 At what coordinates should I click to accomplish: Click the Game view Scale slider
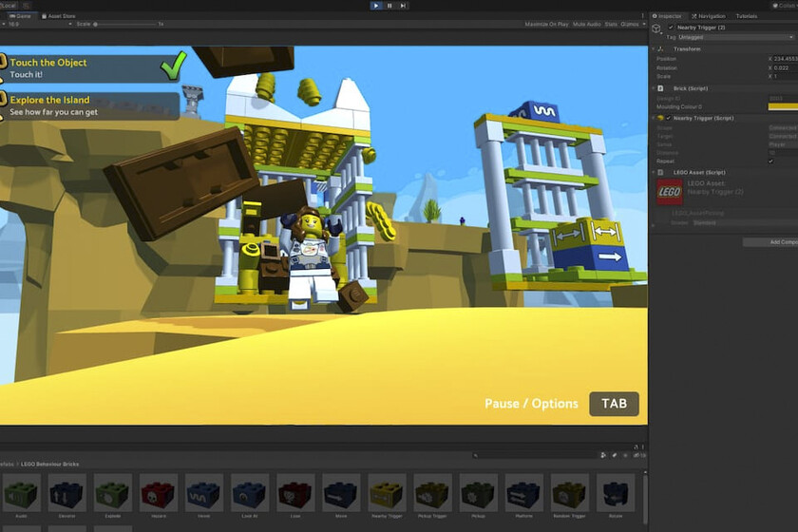[x=125, y=24]
